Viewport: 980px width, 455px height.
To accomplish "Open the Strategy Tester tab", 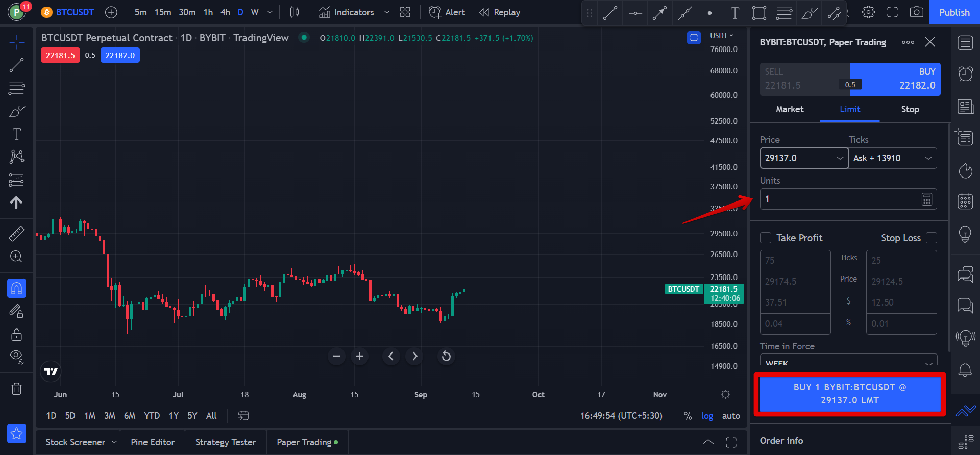I will tap(226, 442).
